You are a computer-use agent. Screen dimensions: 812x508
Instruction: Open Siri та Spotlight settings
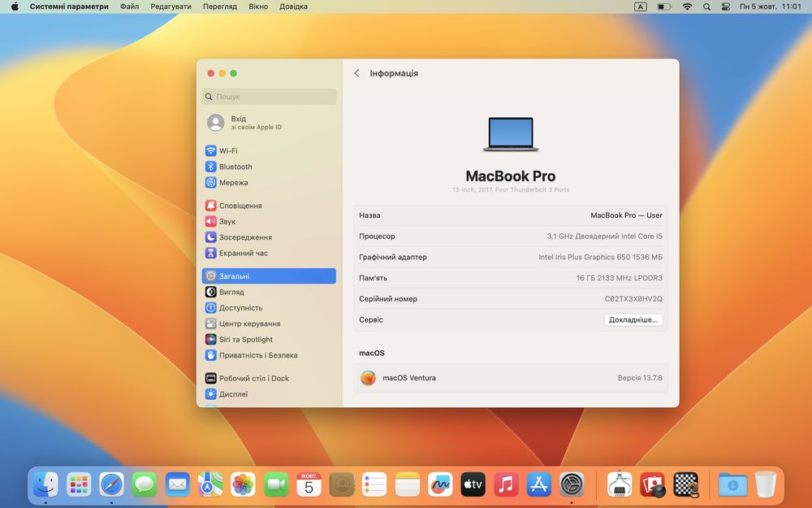click(x=269, y=339)
